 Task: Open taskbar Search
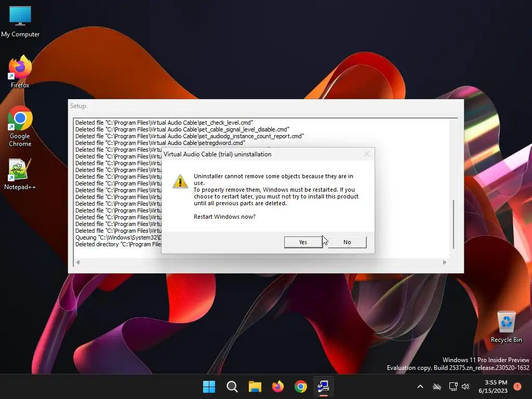click(232, 387)
